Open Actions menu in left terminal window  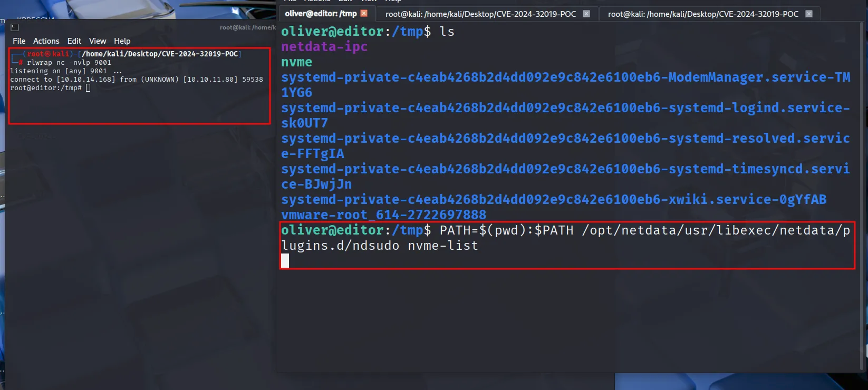click(46, 41)
